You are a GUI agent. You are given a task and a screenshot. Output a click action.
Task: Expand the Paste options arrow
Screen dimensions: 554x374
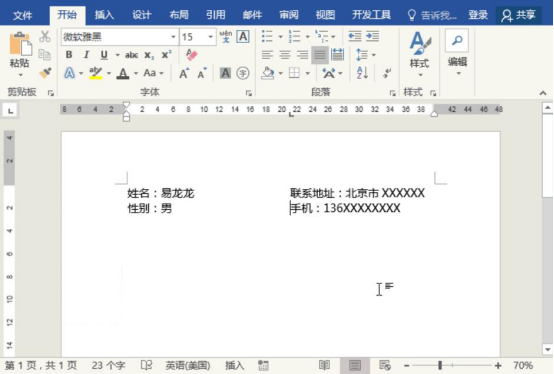tap(20, 75)
